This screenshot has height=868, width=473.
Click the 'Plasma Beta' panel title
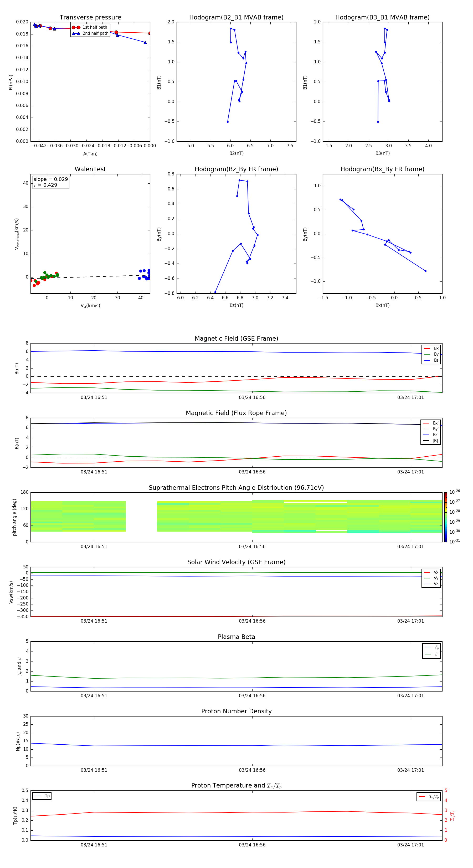tap(236, 637)
